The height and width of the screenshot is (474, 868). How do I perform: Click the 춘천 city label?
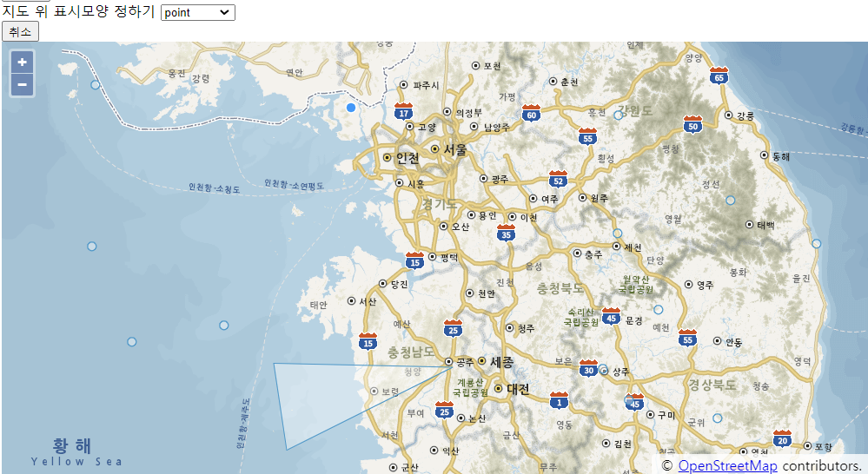coord(570,82)
